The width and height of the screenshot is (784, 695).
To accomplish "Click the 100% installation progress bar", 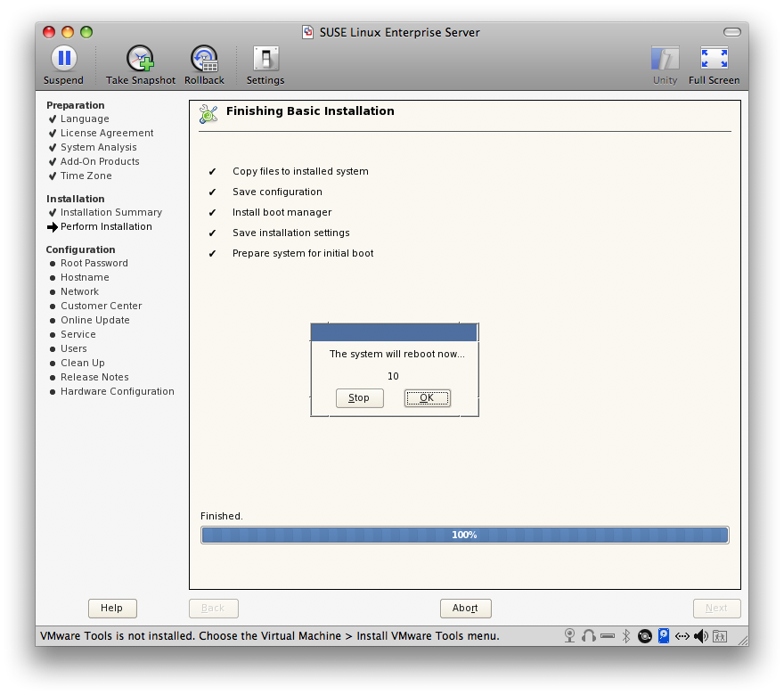I will 464,535.
